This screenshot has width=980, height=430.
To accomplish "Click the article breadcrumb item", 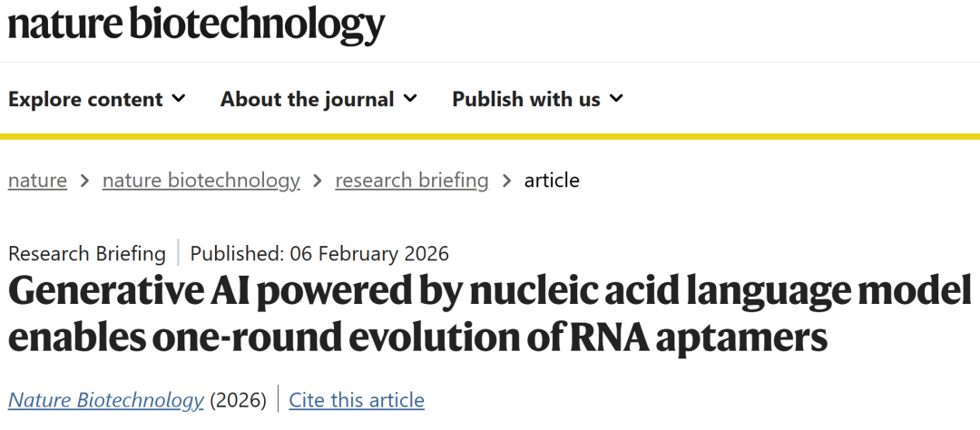I will pyautogui.click(x=552, y=181).
